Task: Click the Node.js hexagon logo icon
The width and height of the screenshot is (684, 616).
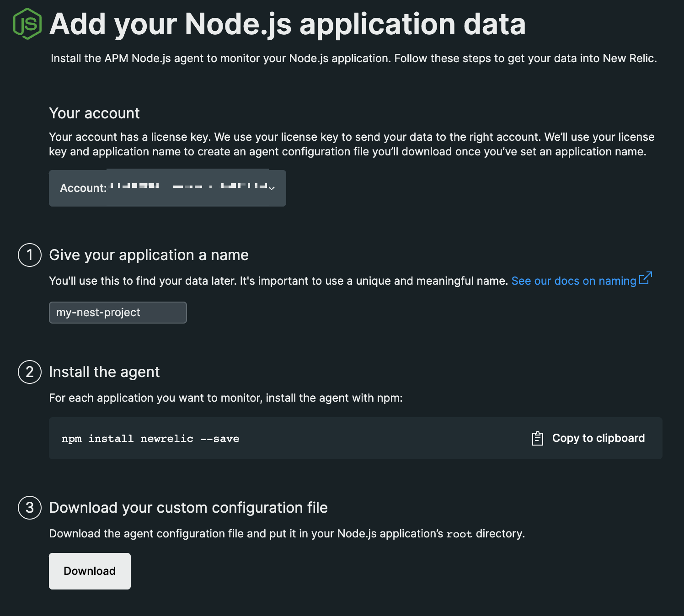Action: click(x=27, y=24)
